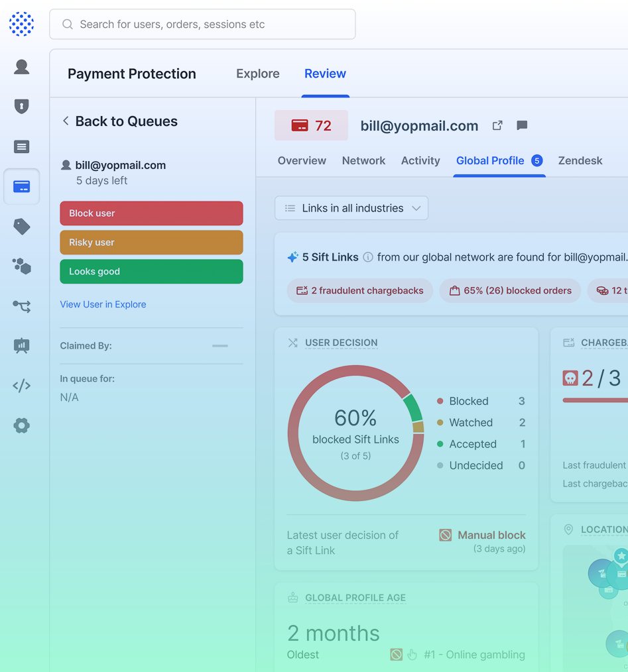This screenshot has height=672, width=628.
Task: Open bill@yopmail.com in external link icon
Action: [x=497, y=125]
